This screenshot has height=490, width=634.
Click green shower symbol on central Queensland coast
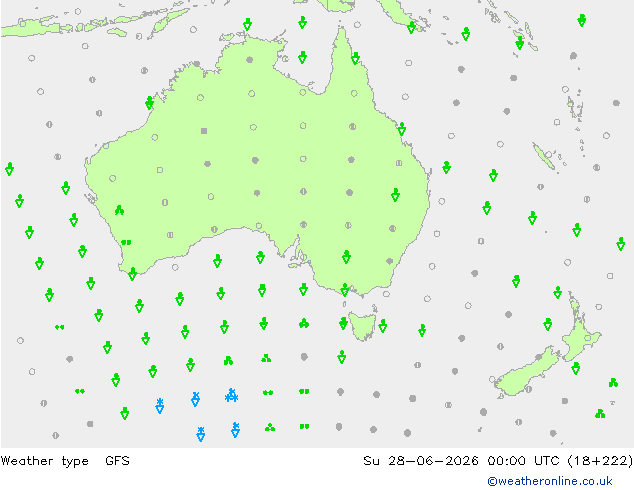point(402,129)
